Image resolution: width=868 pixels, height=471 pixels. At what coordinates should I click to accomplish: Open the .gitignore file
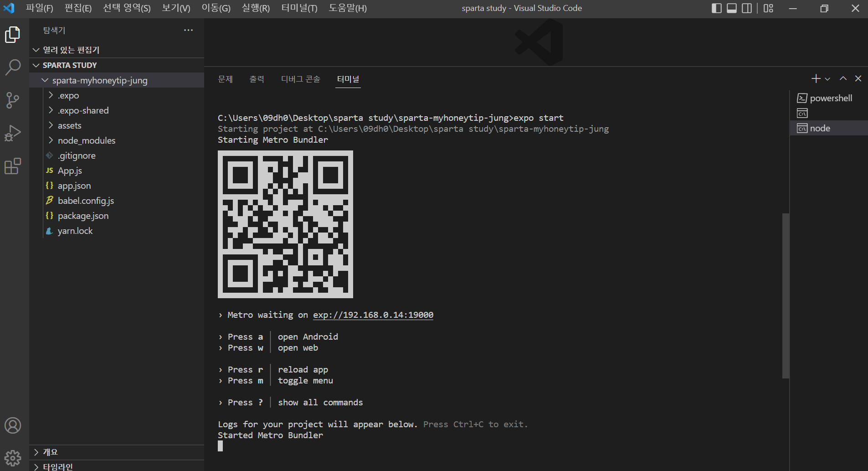[x=117, y=155]
